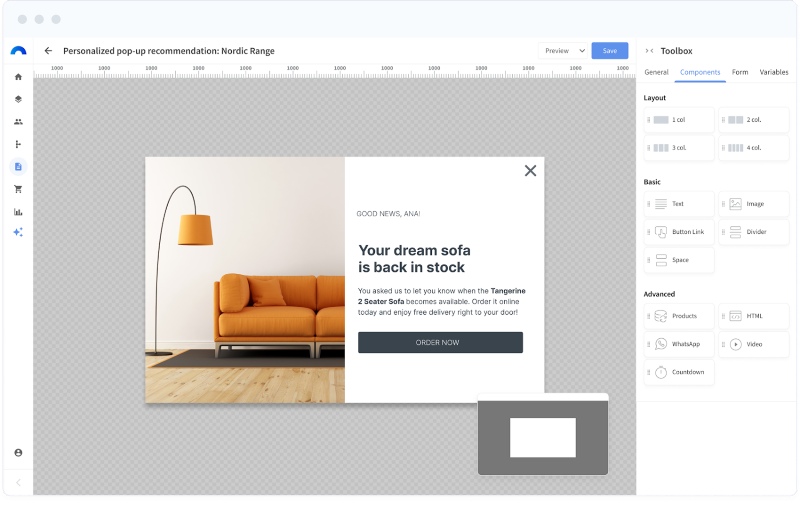Expand the left sidebar with chevron
Image resolution: width=800 pixels, height=508 pixels.
pos(18,483)
